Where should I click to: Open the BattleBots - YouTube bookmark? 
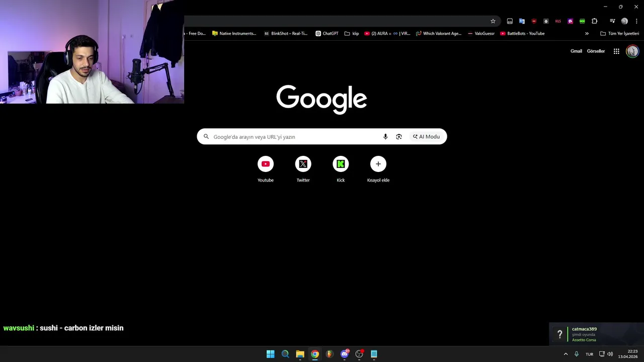(522, 34)
